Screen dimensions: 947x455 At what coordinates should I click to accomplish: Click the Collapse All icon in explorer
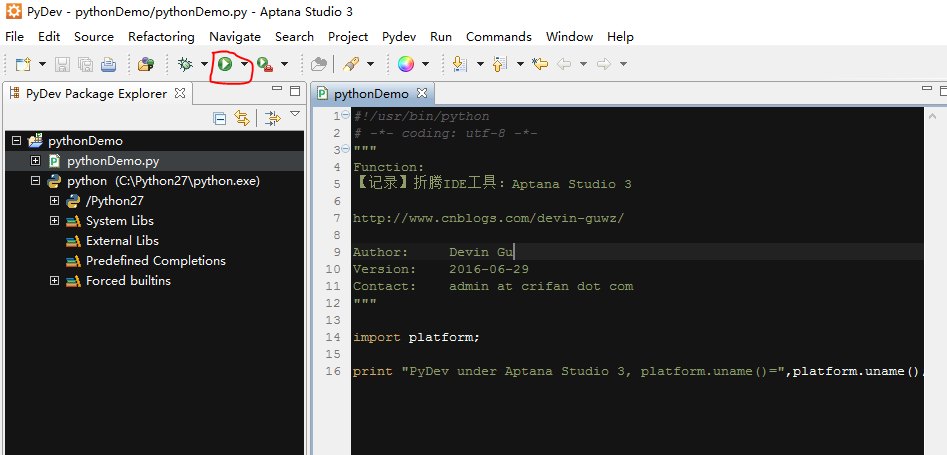(220, 118)
